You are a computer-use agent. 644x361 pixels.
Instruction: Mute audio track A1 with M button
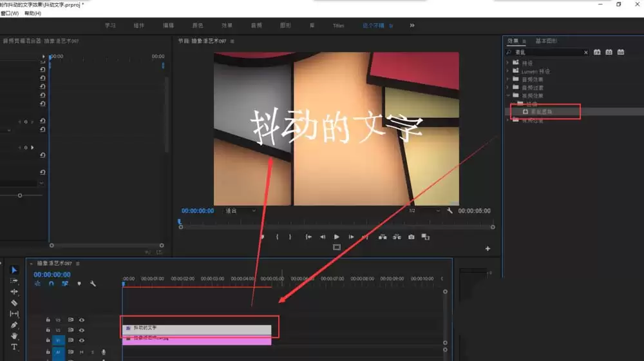click(82, 352)
